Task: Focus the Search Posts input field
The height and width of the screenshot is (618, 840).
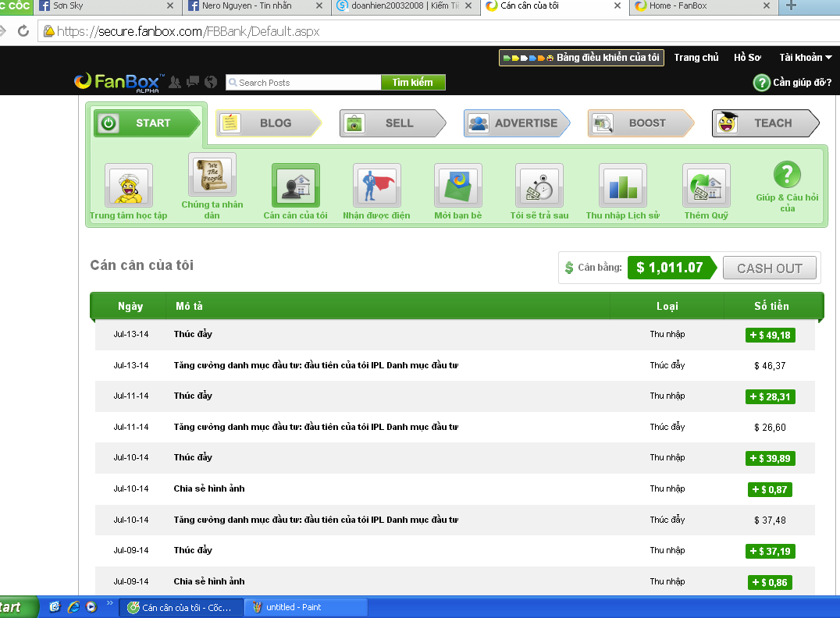Action: tap(303, 83)
